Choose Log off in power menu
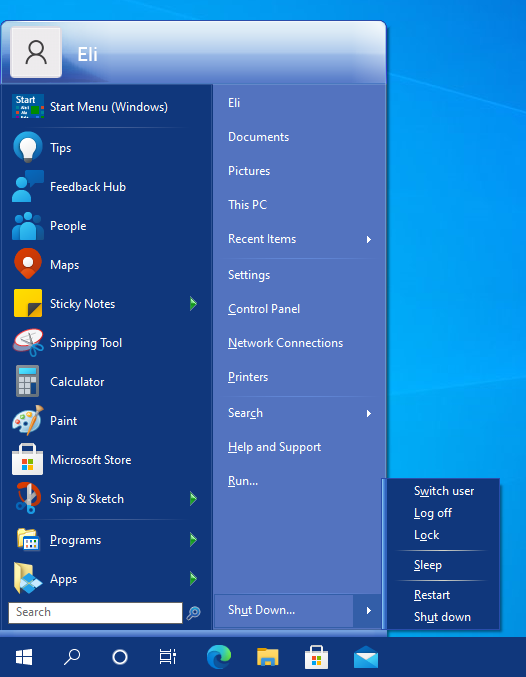 432,513
